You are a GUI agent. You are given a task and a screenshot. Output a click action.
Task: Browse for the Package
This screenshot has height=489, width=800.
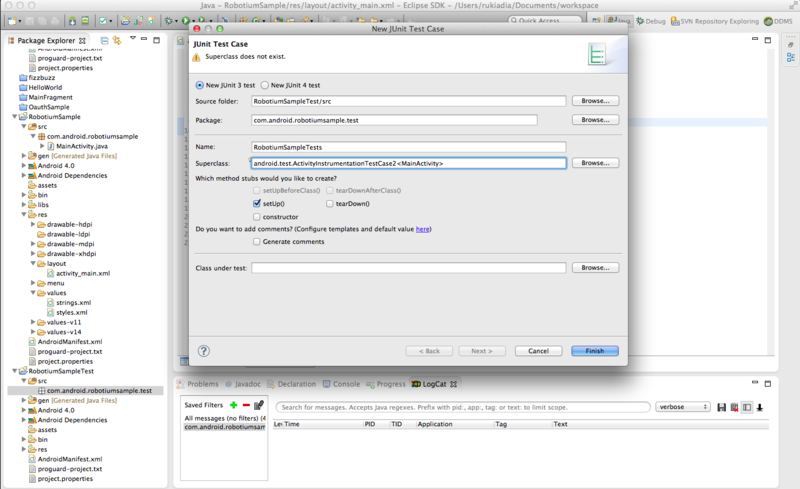coord(595,119)
